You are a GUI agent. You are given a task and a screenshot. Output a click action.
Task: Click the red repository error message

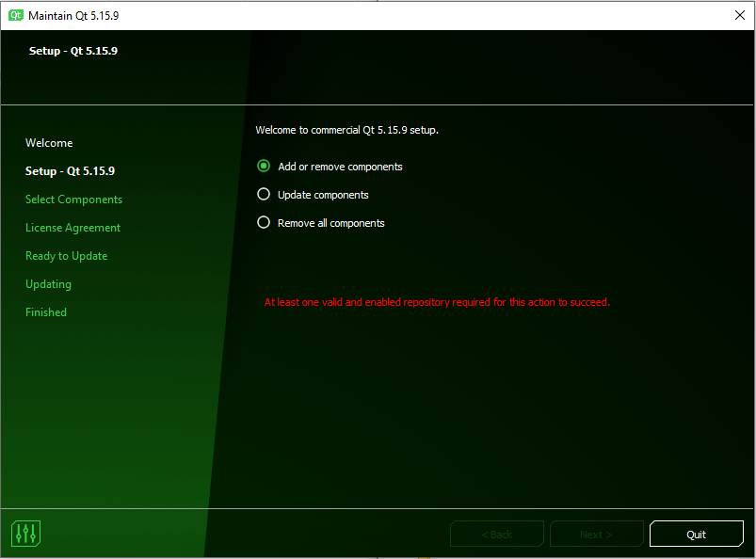coord(437,303)
